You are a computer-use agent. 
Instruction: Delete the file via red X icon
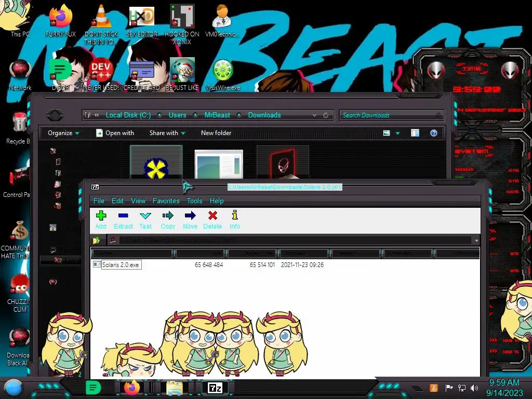pyautogui.click(x=212, y=220)
